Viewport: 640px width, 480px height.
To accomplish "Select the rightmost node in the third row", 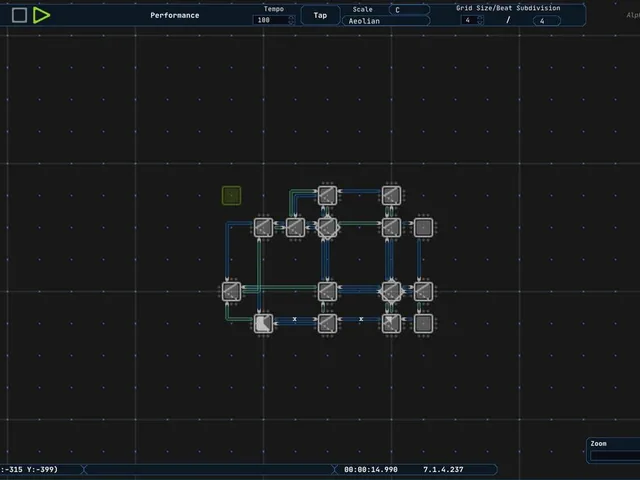I will coord(423,291).
